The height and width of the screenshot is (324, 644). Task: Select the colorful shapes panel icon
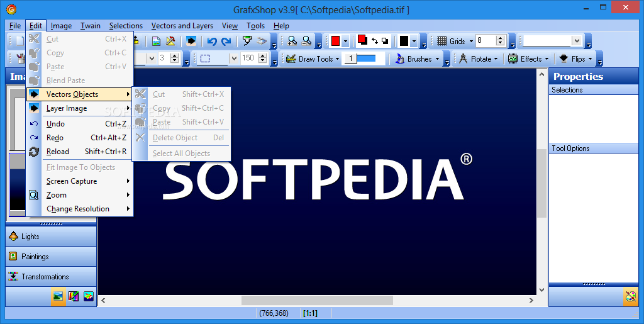pos(89,296)
